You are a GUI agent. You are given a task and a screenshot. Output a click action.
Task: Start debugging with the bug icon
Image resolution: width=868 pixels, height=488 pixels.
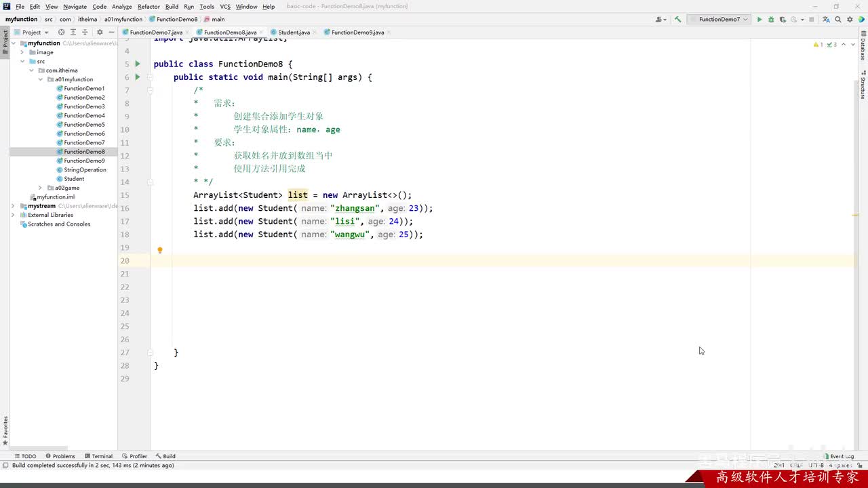[x=770, y=20]
